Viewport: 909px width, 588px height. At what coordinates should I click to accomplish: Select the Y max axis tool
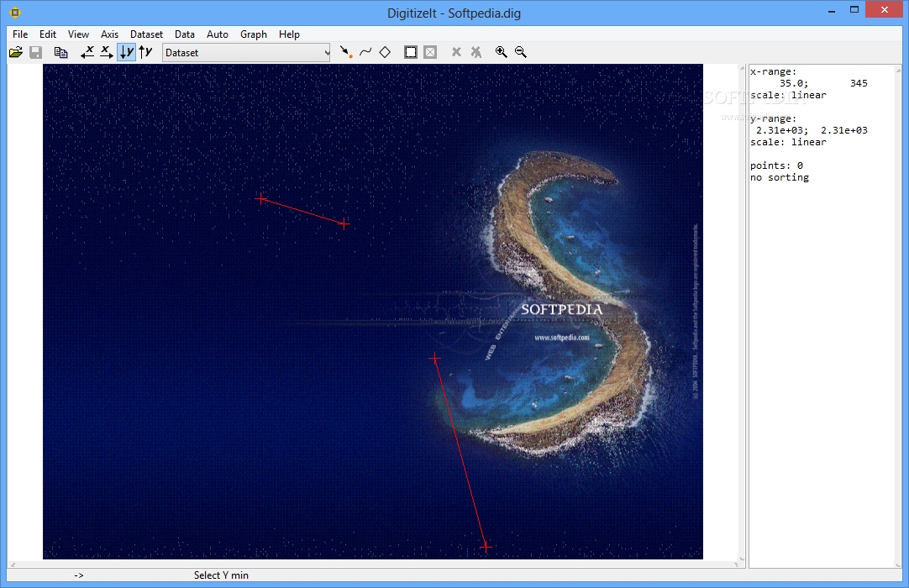tap(145, 52)
